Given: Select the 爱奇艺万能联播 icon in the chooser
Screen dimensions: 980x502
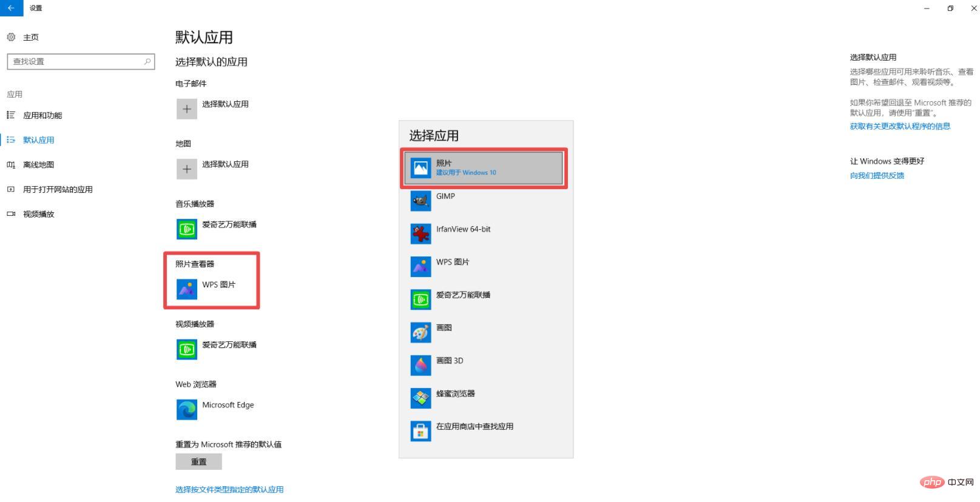Looking at the screenshot, I should point(421,300).
